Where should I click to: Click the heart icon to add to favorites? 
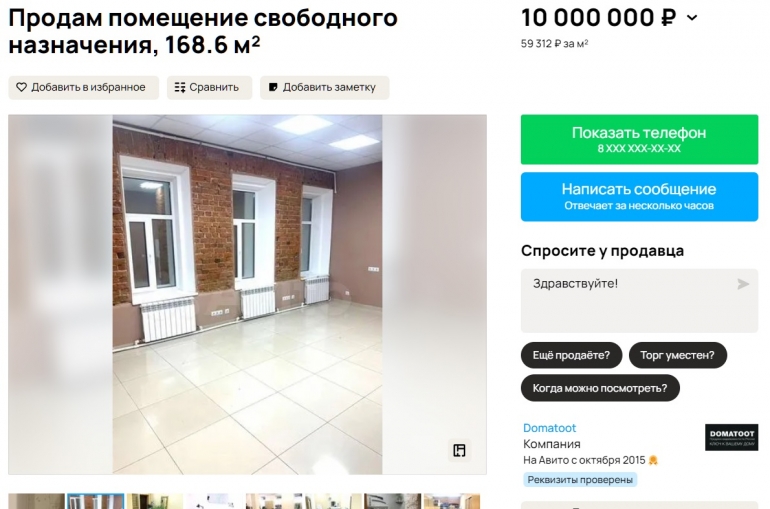tap(21, 87)
